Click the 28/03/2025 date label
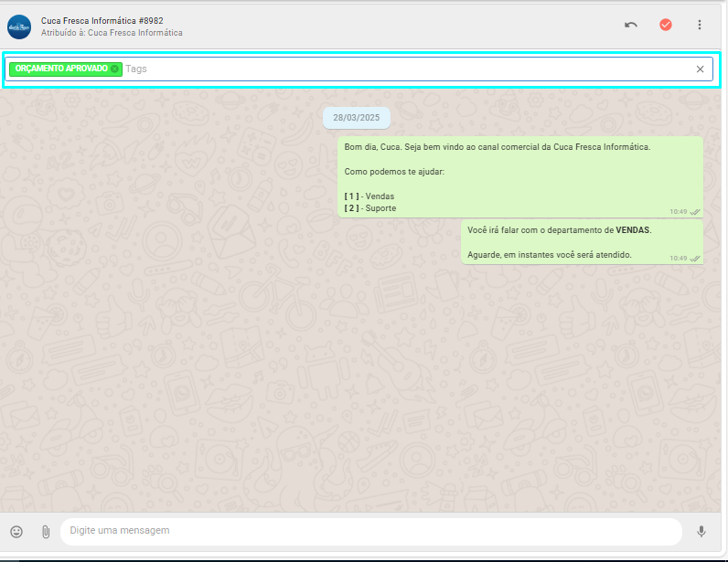 tap(356, 118)
